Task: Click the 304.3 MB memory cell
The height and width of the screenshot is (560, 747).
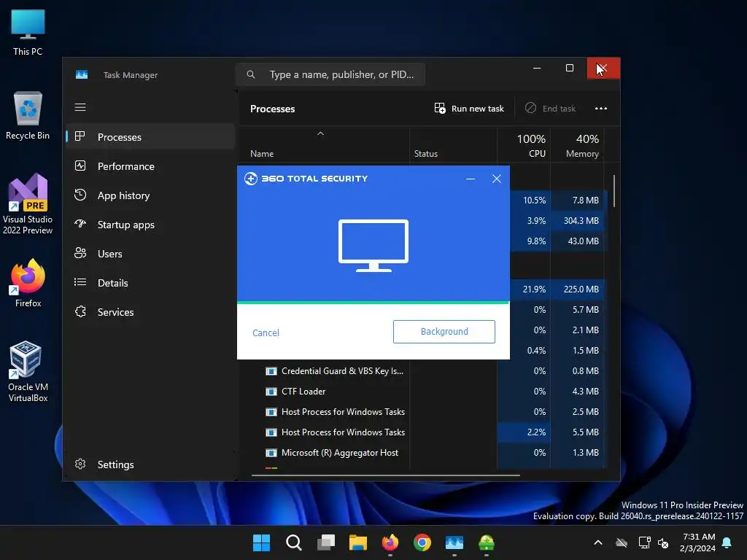Action: (578, 220)
